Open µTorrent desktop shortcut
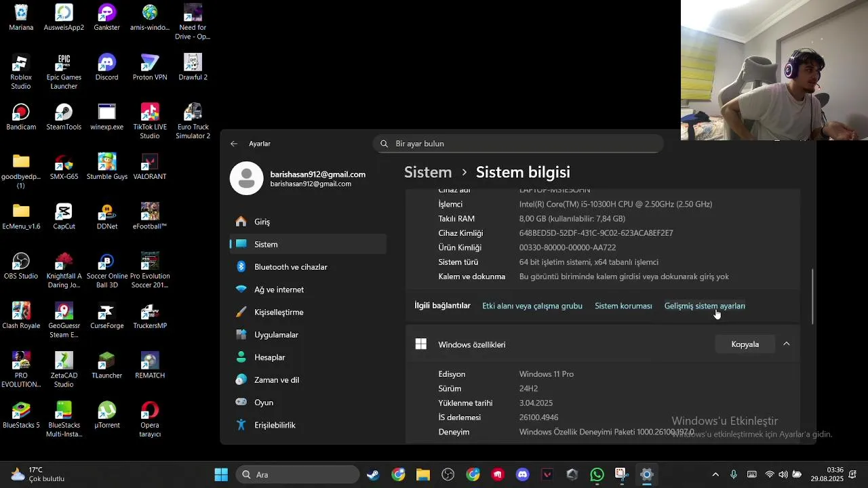868x488 pixels. tap(106, 415)
